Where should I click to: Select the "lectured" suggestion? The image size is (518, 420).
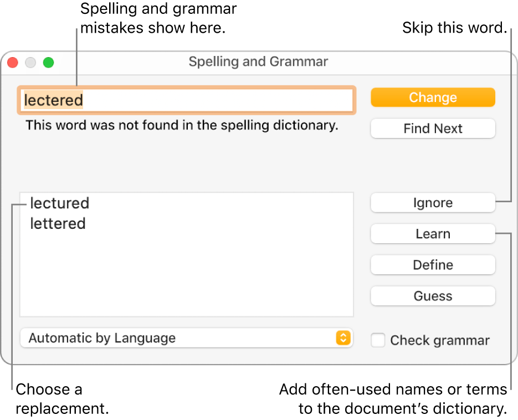point(60,203)
